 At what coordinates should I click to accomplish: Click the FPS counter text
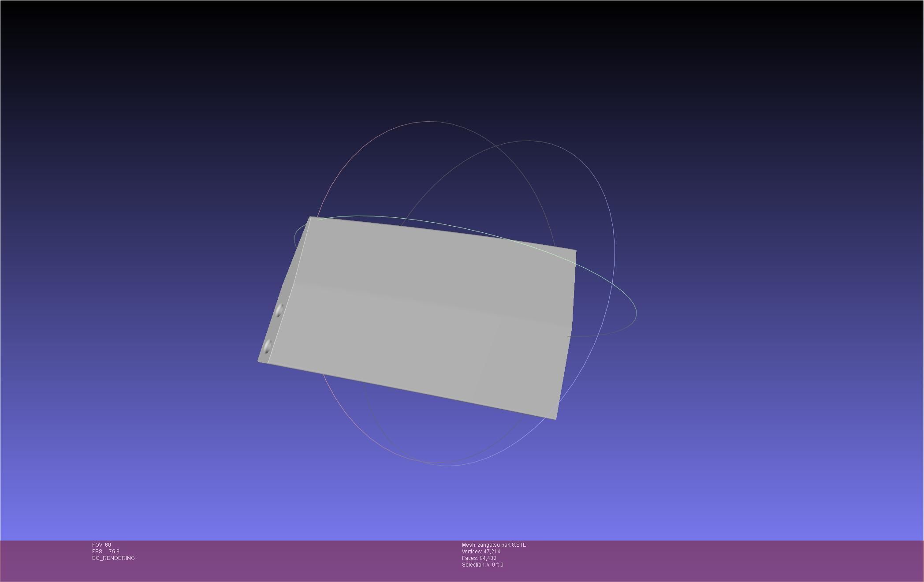click(x=106, y=552)
